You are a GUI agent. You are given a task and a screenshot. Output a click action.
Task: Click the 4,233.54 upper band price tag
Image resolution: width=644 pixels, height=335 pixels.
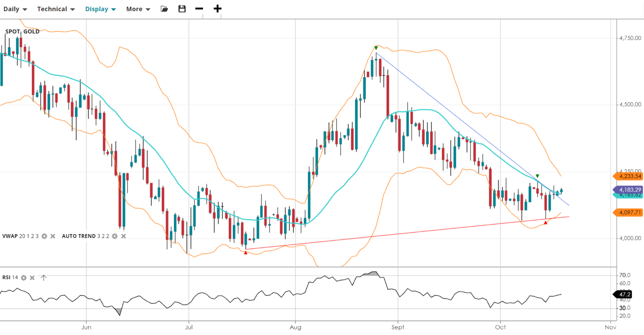pos(628,177)
